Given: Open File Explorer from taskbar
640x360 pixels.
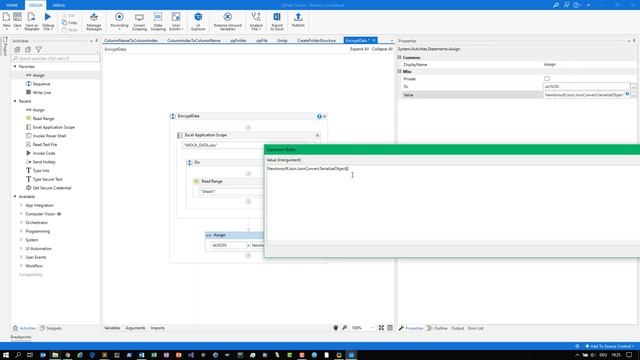Looking at the screenshot, I should click(55, 355).
